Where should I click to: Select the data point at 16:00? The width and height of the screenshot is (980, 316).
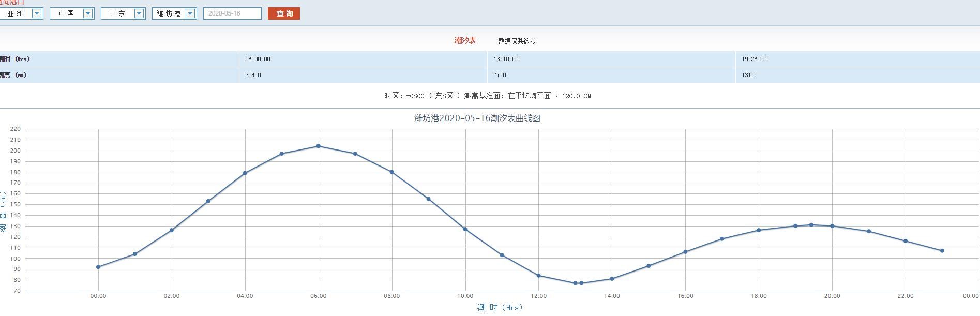685,252
